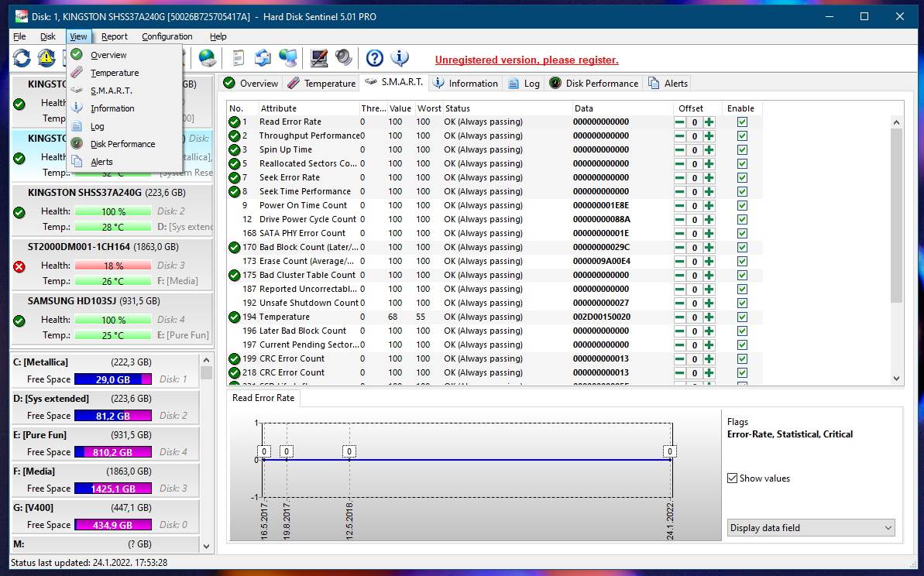The height and width of the screenshot is (576, 924).
Task: Enable the checkbox for Read Error Rate attribute
Action: (x=742, y=122)
